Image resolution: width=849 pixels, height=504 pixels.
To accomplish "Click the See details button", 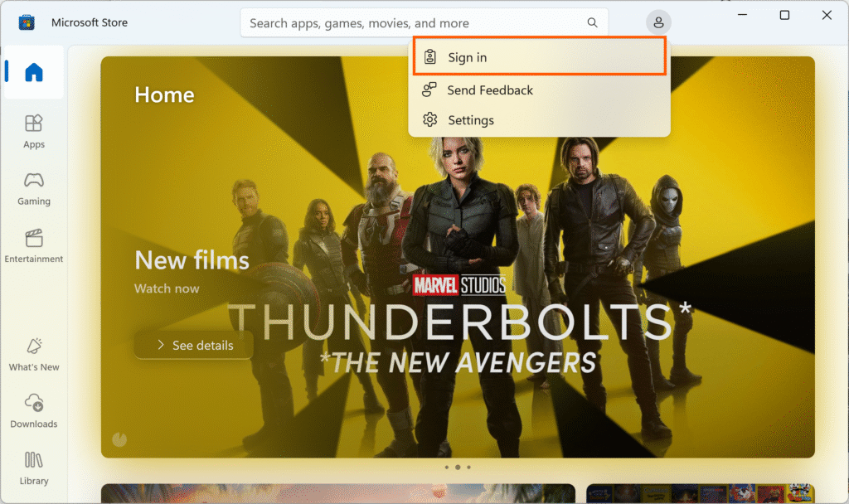I will pos(194,345).
